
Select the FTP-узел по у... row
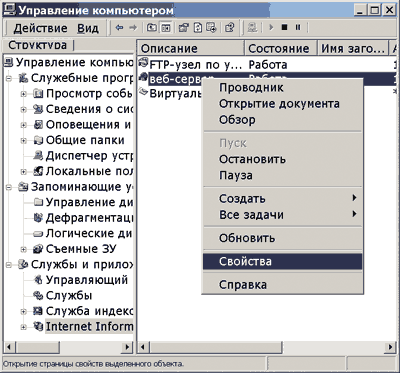[268, 64]
